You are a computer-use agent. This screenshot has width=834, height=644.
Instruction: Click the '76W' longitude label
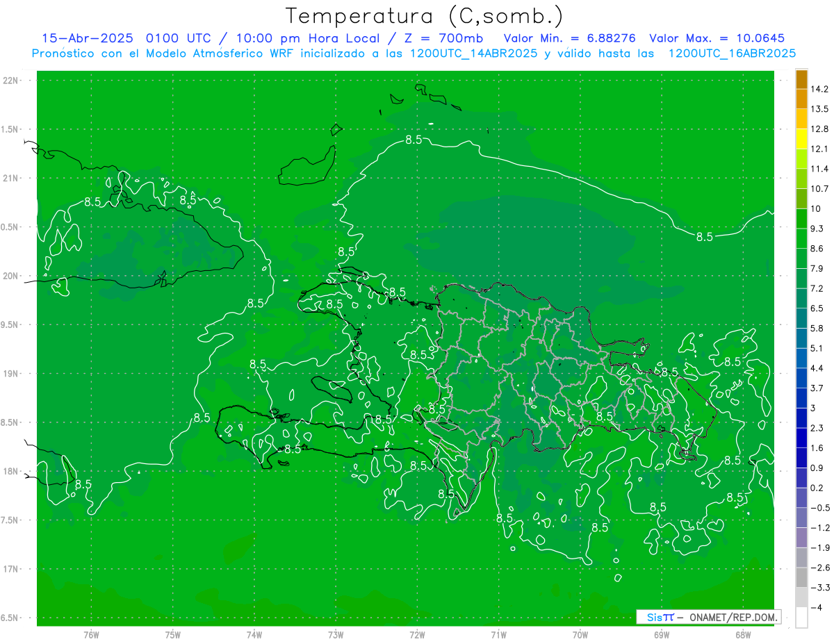coord(91,635)
